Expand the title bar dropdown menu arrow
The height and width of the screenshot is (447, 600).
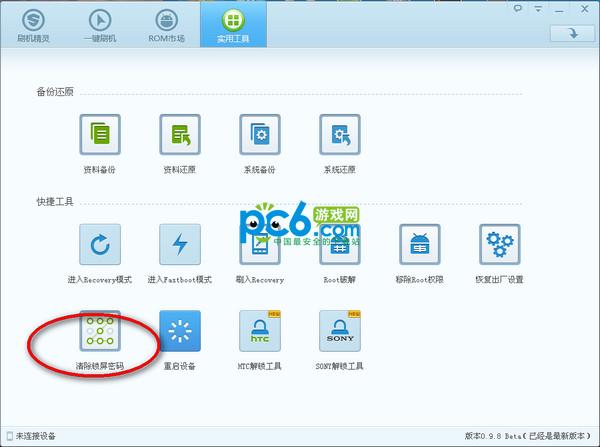click(538, 9)
